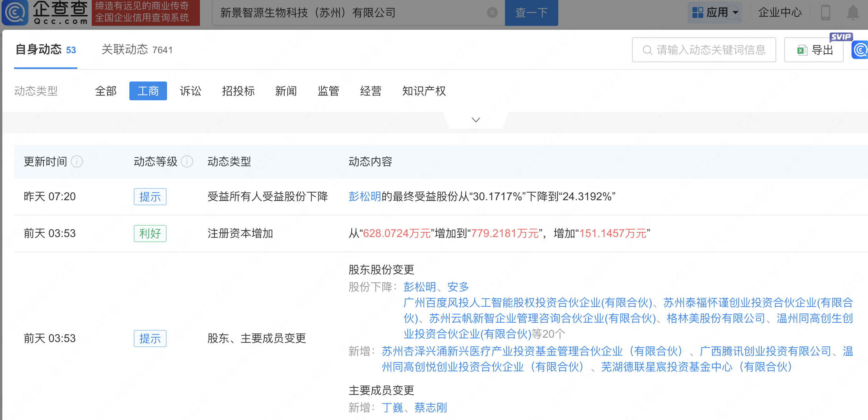This screenshot has width=868, height=420.
Task: Expand the filter panel chevron
Action: 476,120
